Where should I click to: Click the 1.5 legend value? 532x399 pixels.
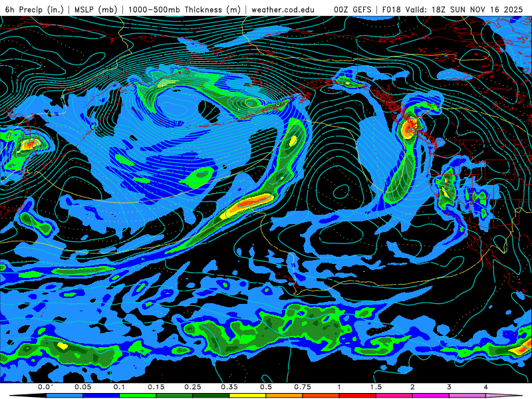click(x=376, y=387)
